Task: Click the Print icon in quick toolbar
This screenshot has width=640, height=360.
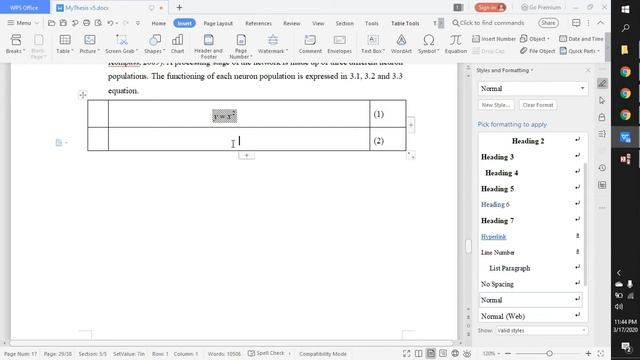Action: point(87,23)
